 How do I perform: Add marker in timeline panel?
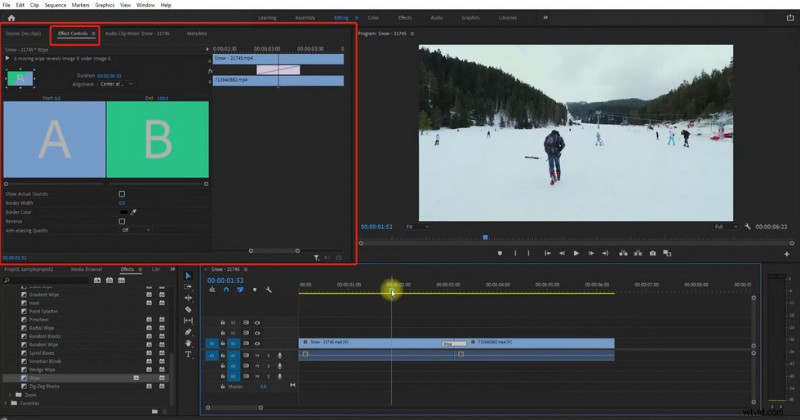(255, 290)
